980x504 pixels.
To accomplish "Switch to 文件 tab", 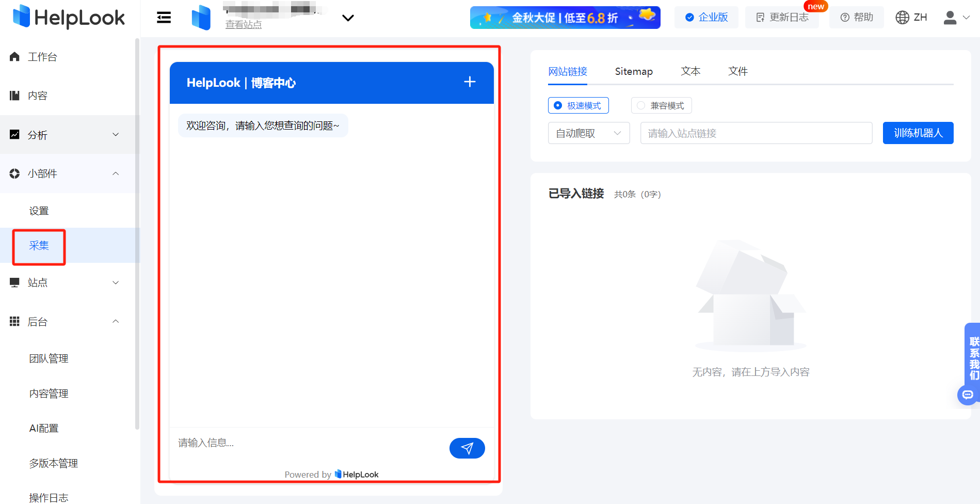I will [738, 71].
